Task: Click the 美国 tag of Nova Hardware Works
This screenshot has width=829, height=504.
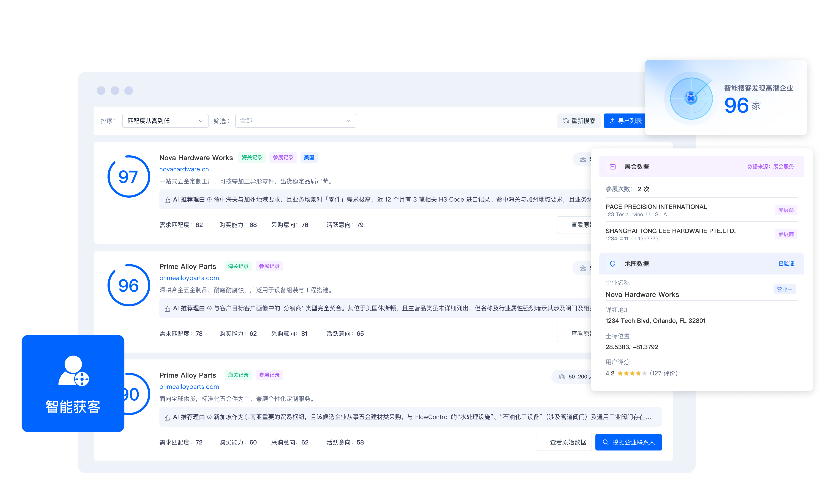Action: point(309,157)
